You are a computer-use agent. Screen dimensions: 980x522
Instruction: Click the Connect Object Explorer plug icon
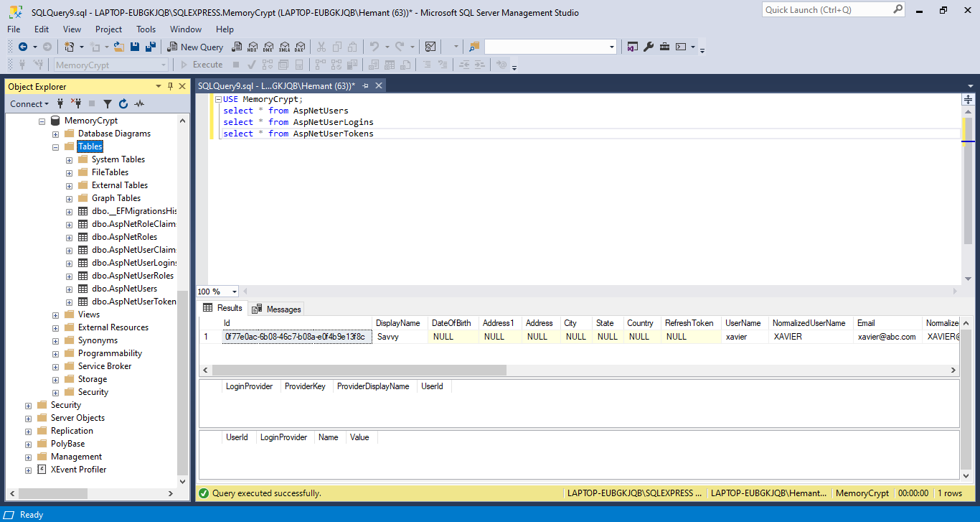(x=61, y=103)
